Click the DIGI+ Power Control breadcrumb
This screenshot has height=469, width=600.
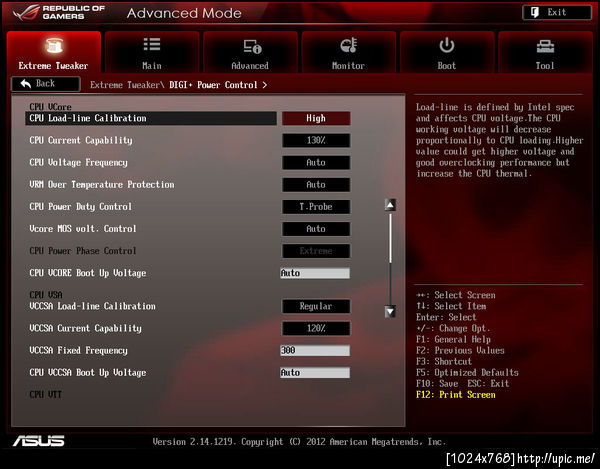click(x=214, y=85)
